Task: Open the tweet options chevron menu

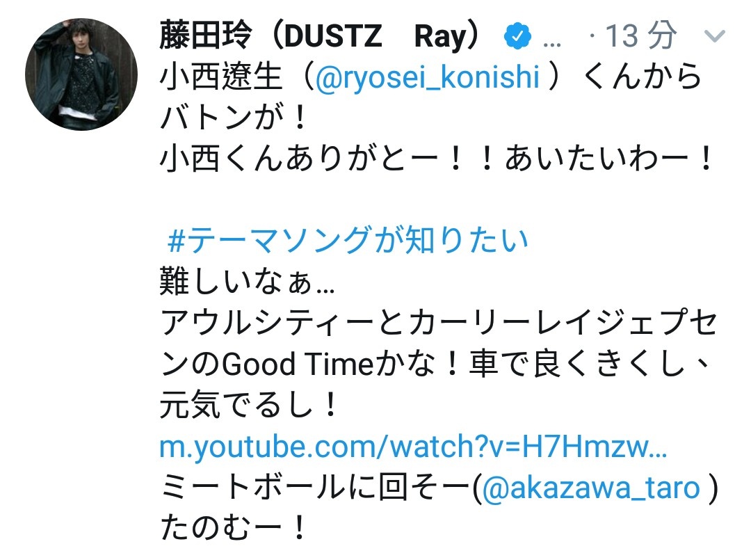Action: [x=715, y=36]
